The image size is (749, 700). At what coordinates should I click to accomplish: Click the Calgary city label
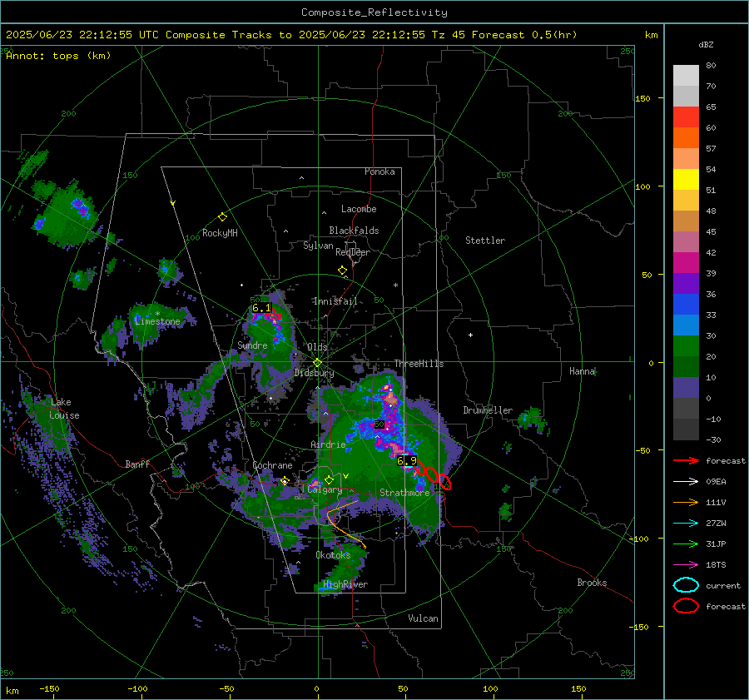(325, 489)
